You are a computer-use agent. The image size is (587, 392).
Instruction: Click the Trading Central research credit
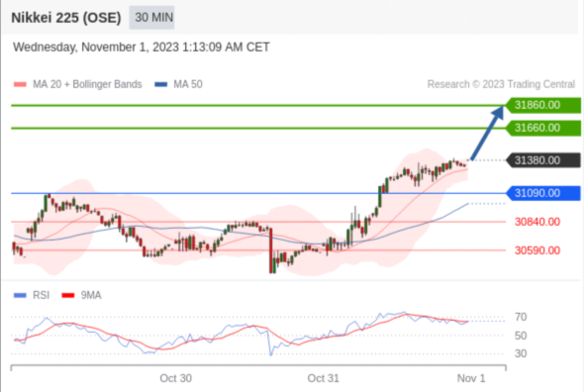501,84
